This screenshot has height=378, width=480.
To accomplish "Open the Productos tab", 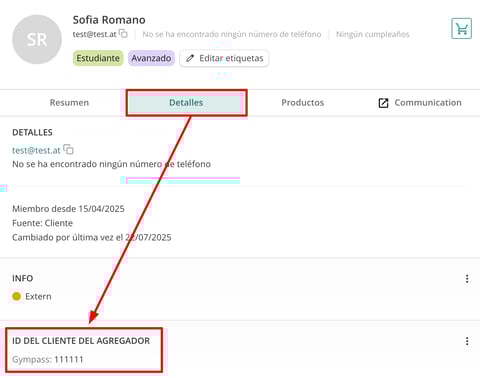I will point(303,103).
